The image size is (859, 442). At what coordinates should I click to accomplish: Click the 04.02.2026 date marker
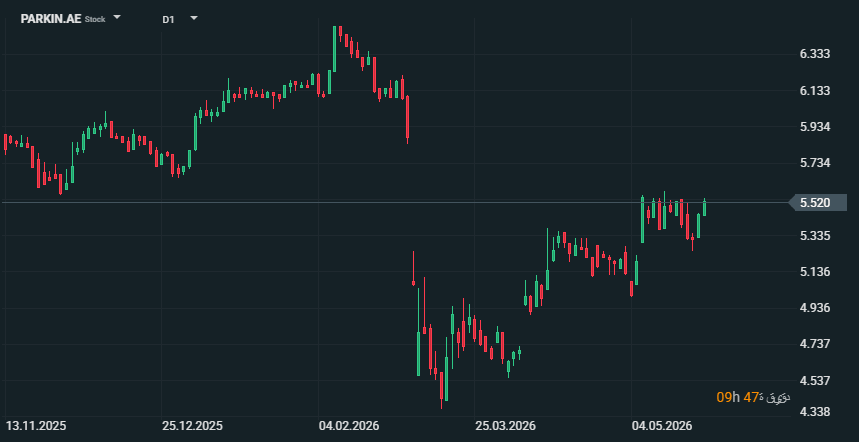(349, 426)
